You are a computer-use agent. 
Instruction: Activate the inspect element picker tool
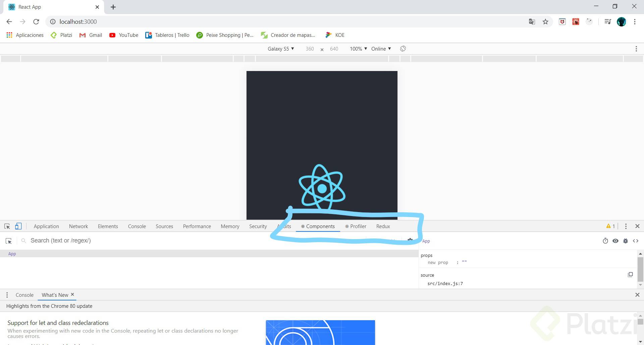click(x=7, y=226)
